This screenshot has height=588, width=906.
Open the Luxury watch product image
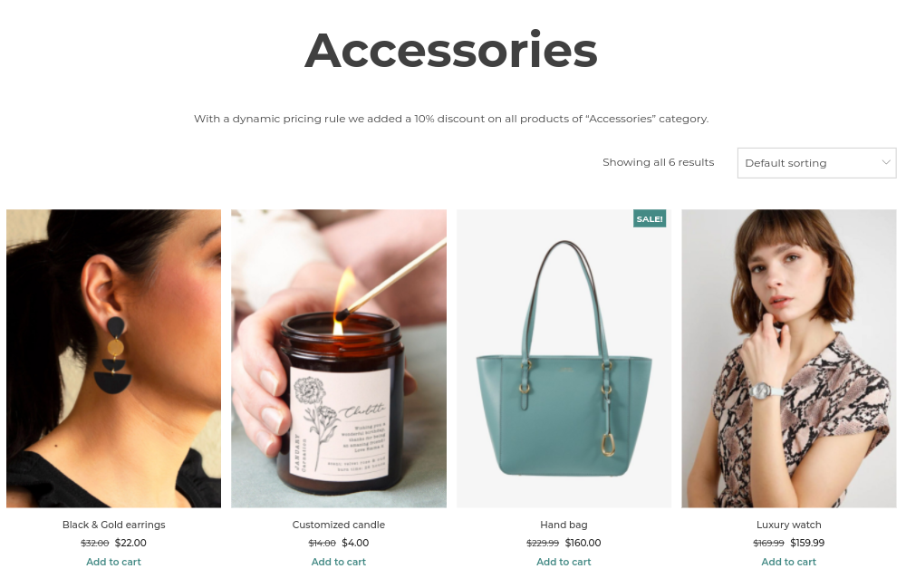tap(789, 359)
